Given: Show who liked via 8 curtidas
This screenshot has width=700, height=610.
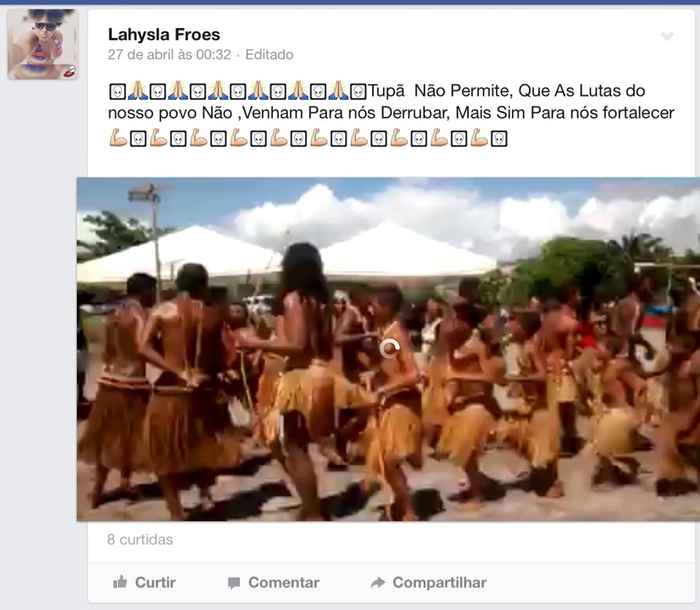Looking at the screenshot, I should point(140,540).
